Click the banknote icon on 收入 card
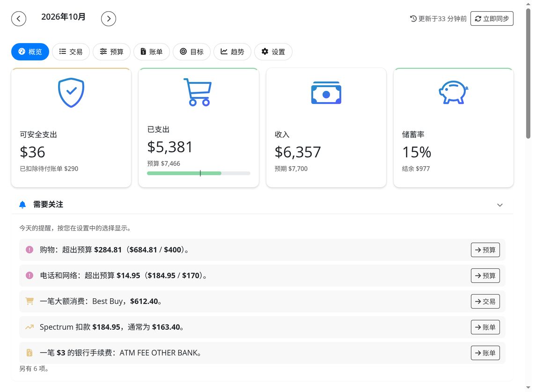543x392 pixels. tap(326, 93)
